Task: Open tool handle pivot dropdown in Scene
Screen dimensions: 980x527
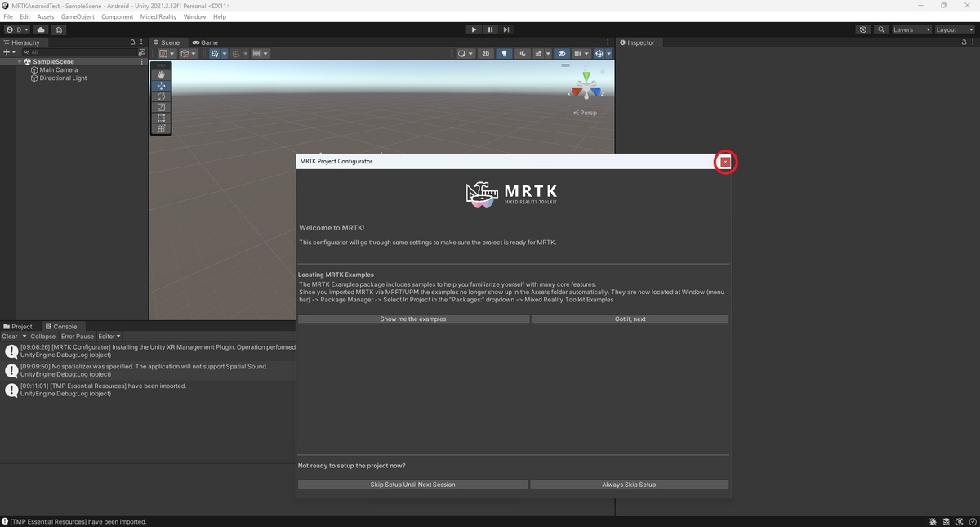Action: pyautogui.click(x=166, y=53)
